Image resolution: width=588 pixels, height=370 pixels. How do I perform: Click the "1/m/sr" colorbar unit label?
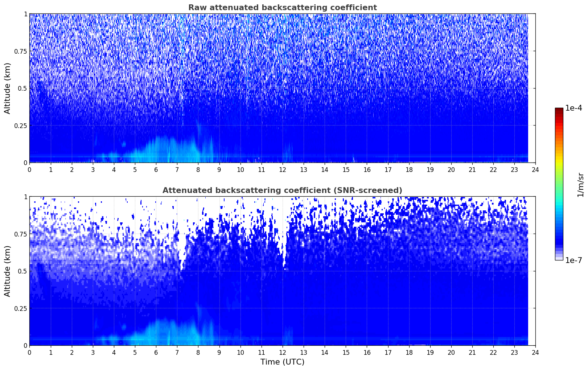point(580,185)
